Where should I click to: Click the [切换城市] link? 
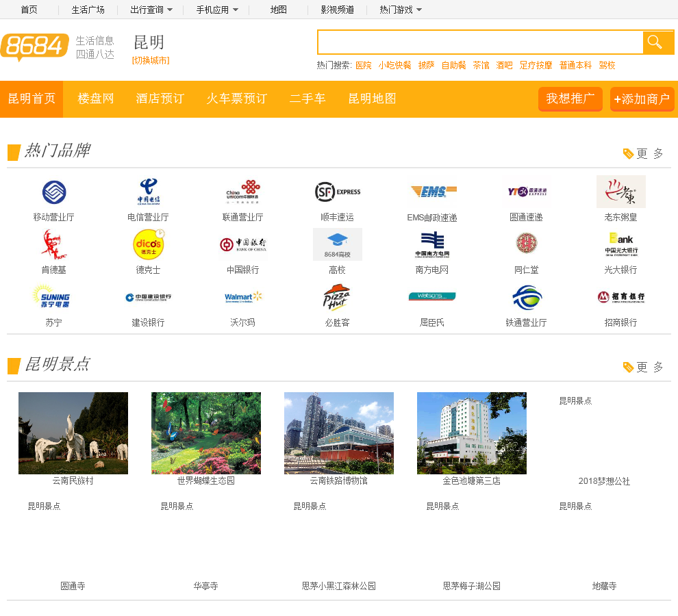click(x=151, y=60)
